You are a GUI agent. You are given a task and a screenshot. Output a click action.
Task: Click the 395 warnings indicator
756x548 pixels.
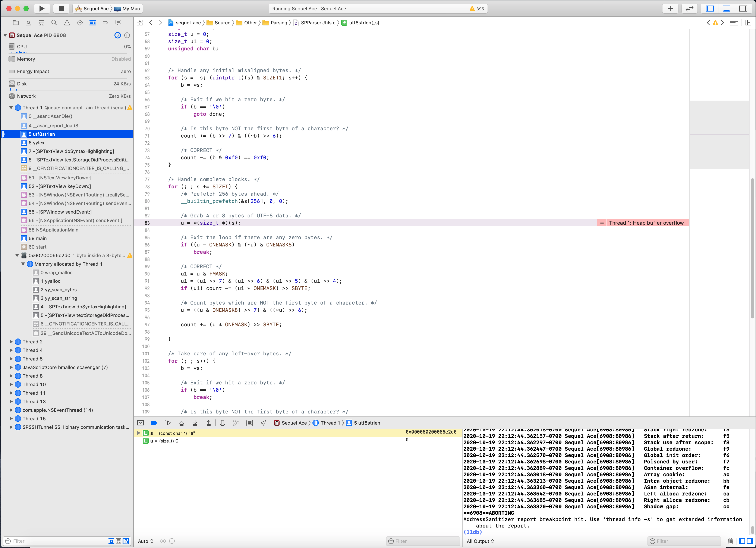coord(477,9)
